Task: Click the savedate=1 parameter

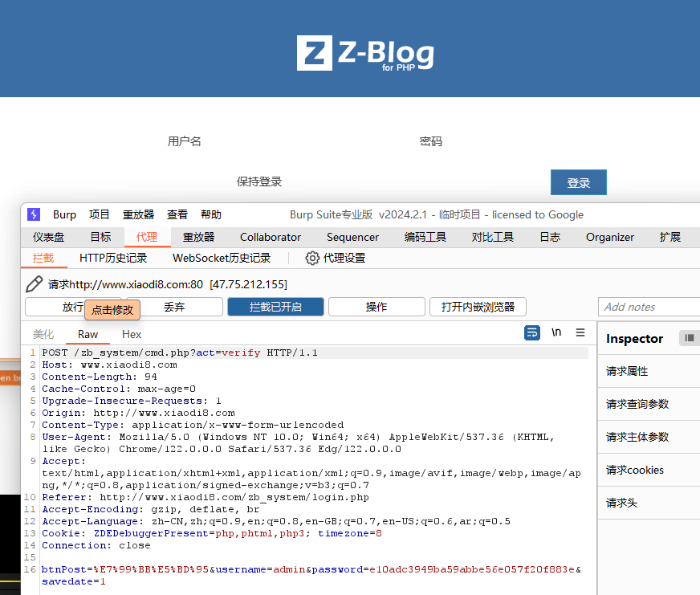Action: coord(74,581)
